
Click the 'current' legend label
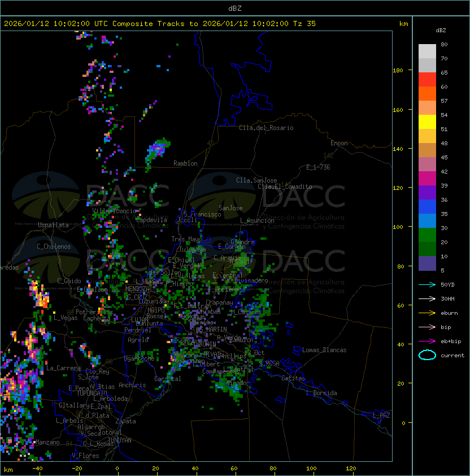[452, 356]
